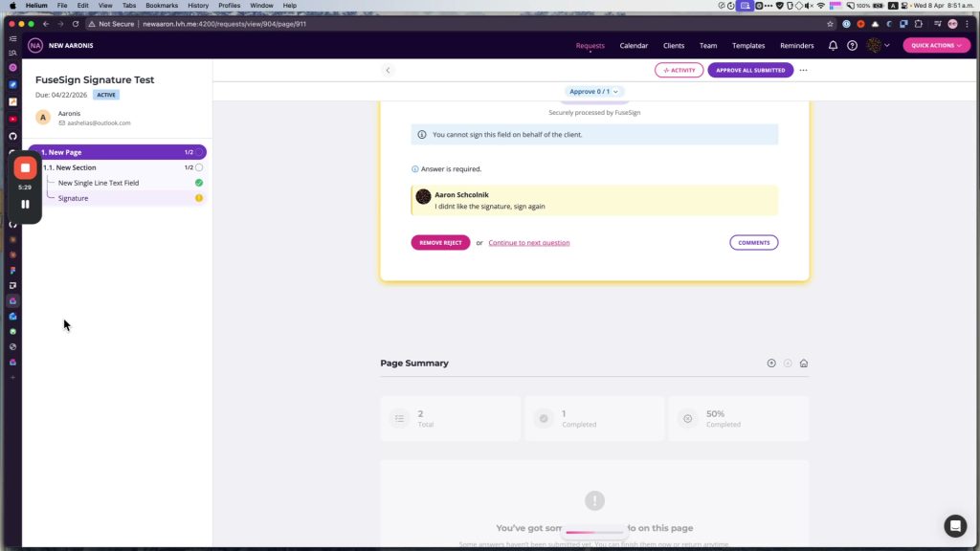
Task: Open the Quick Actions dropdown
Action: [x=936, y=46]
